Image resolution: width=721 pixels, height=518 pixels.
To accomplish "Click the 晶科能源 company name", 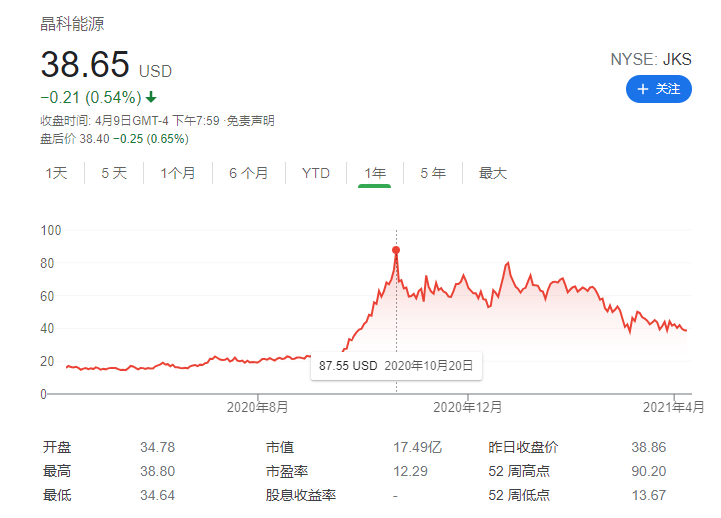I will tap(72, 24).
